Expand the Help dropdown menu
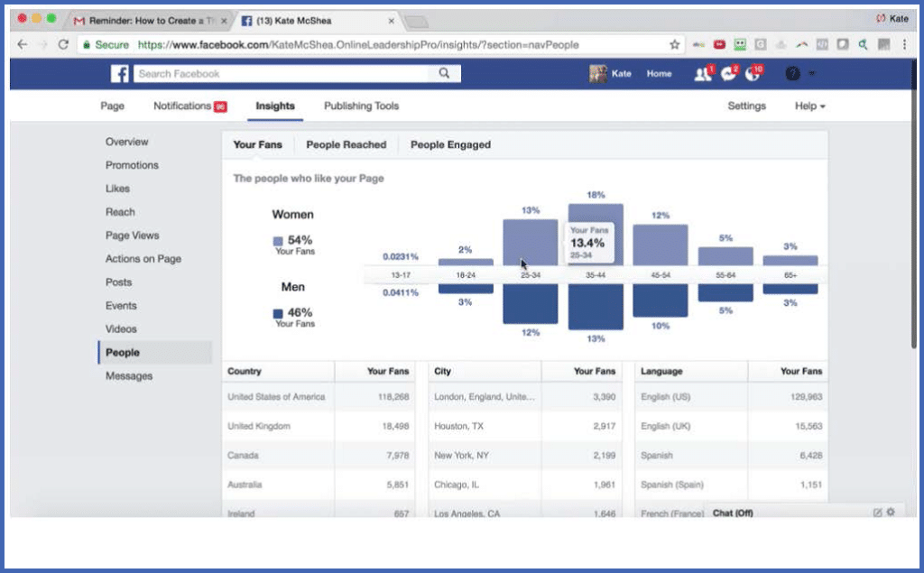Screen dimensions: 924x573 (809, 106)
